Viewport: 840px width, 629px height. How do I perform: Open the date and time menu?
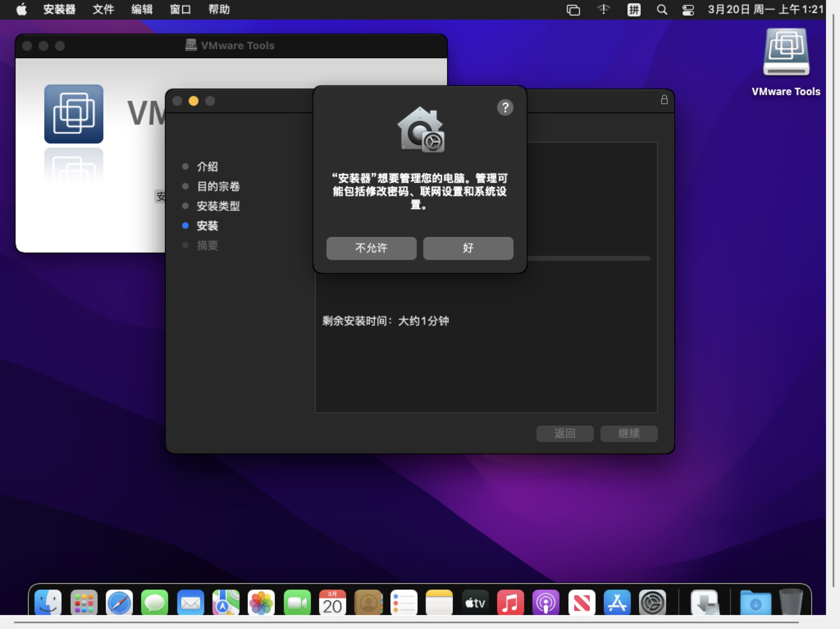765,9
